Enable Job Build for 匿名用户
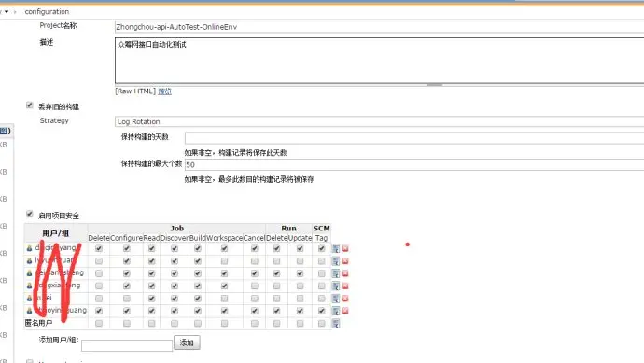The height and width of the screenshot is (363, 644). pos(198,324)
